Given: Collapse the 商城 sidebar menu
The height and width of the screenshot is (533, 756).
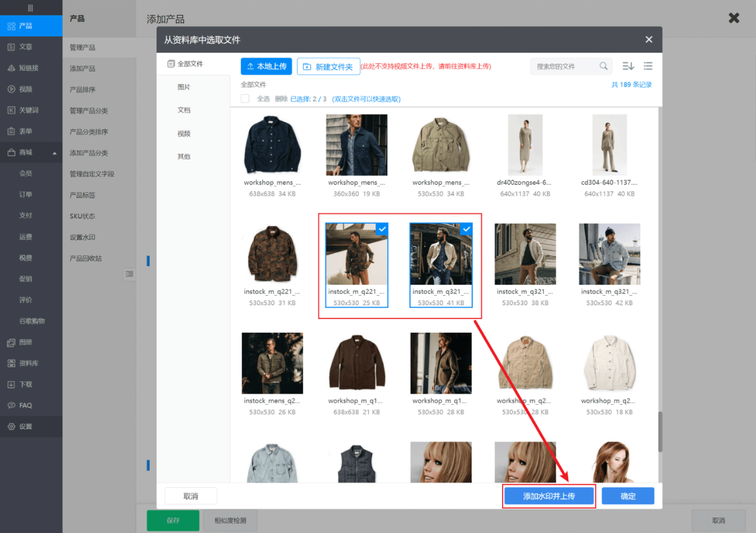Looking at the screenshot, I should (x=54, y=153).
